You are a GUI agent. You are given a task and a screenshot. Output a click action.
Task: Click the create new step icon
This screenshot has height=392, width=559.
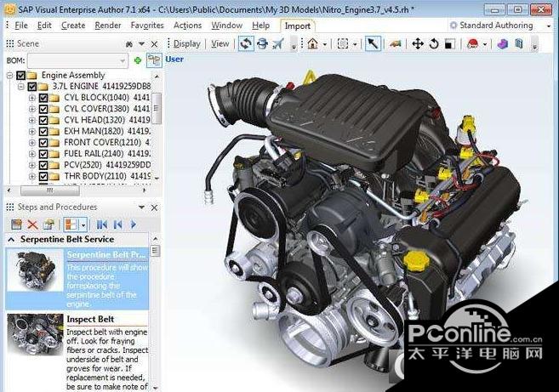(x=16, y=224)
